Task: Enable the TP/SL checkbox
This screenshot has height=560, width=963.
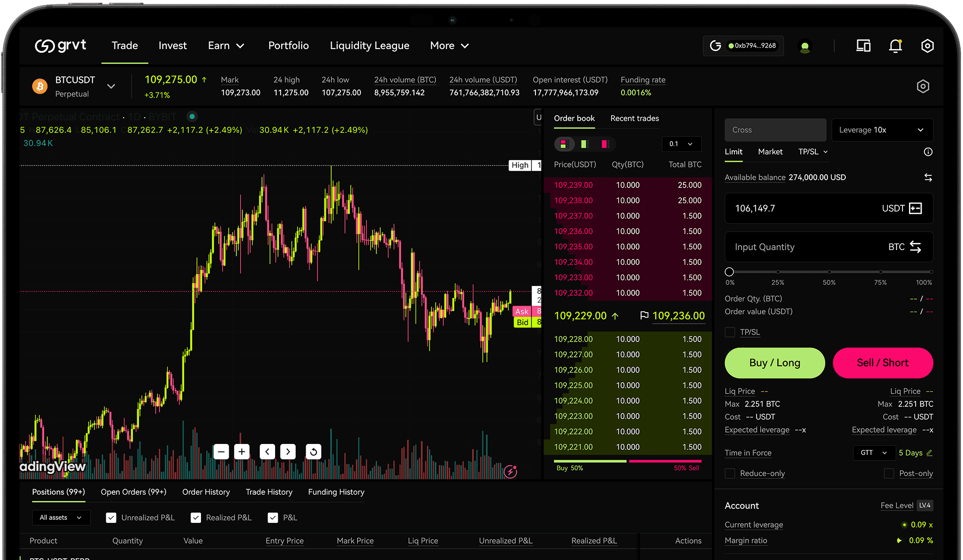Action: pos(730,332)
